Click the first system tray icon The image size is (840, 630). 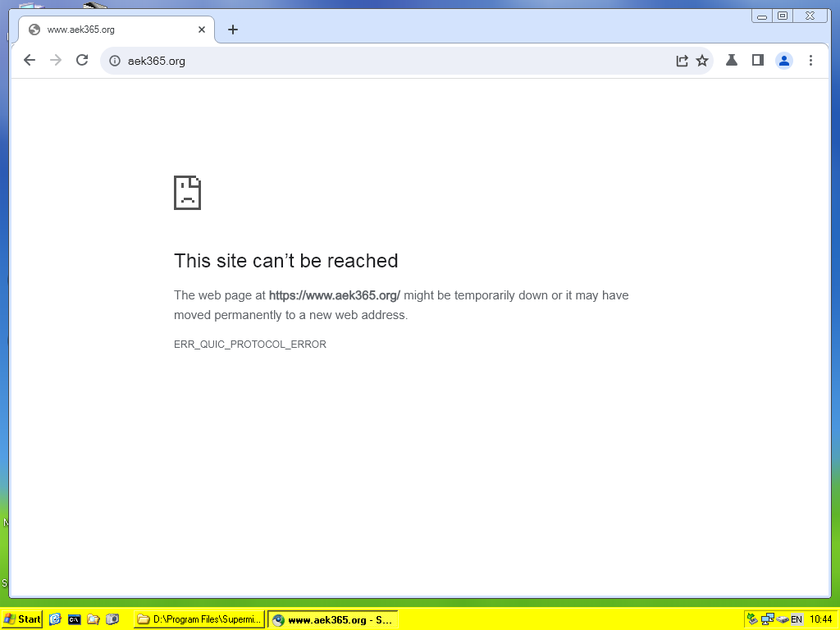[x=753, y=619]
